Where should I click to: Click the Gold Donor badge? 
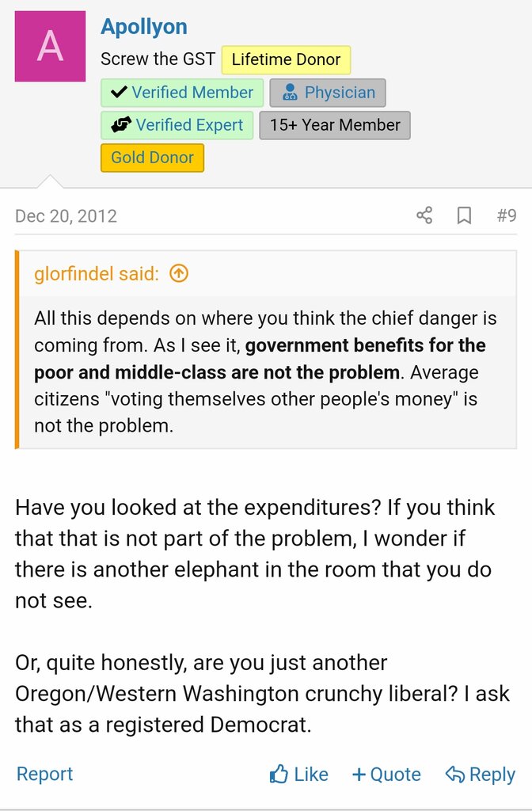click(152, 158)
